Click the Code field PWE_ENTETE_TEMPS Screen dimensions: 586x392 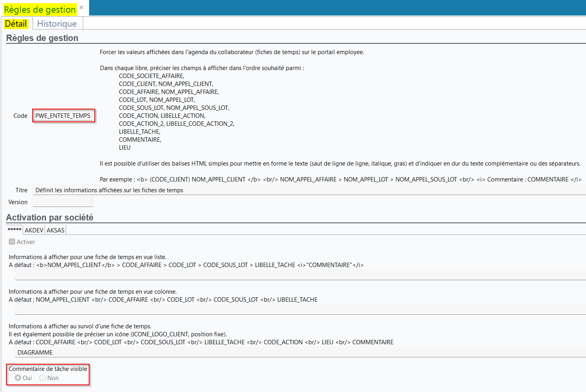click(63, 116)
